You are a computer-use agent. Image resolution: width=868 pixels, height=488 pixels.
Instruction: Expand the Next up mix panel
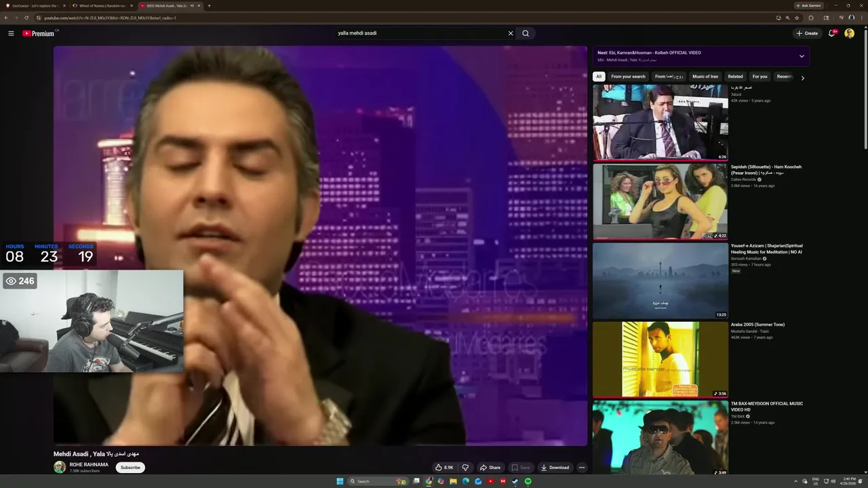[802, 56]
